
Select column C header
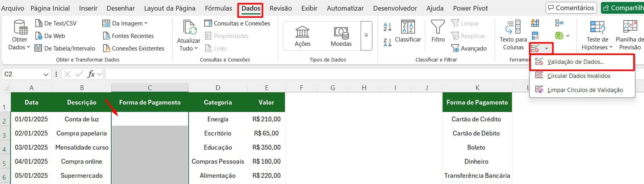150,88
